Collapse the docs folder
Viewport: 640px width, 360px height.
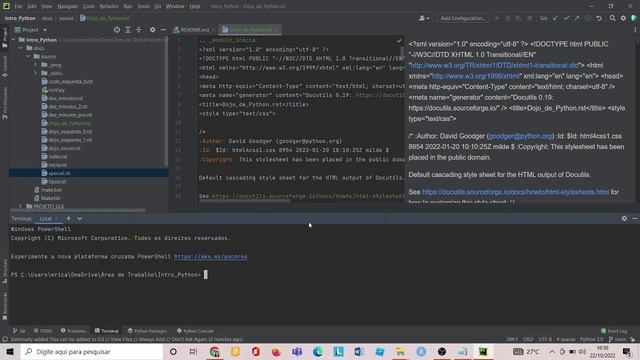click(x=21, y=48)
